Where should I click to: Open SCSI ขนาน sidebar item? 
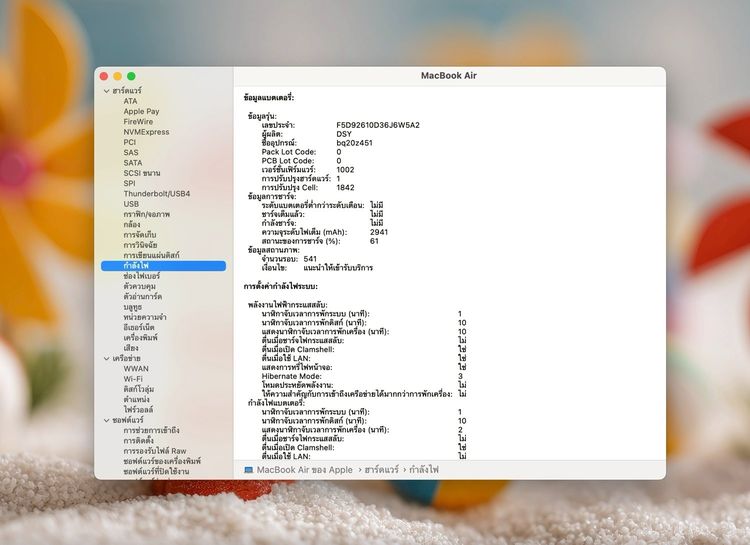142,173
